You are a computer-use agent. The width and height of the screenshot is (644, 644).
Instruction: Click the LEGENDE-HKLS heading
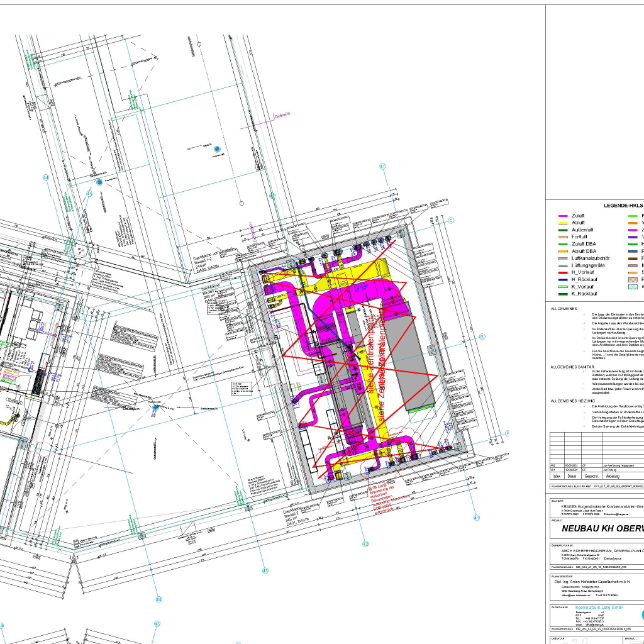(623, 206)
